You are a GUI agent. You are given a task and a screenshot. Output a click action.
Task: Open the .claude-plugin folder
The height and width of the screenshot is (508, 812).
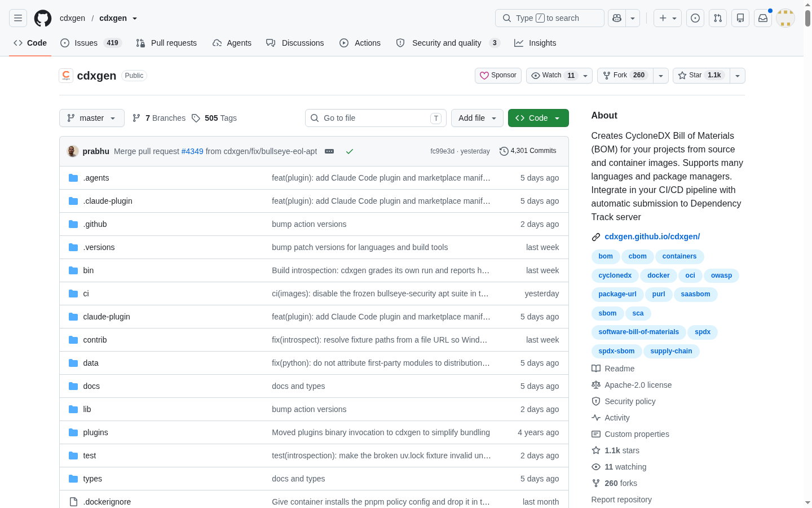click(108, 201)
